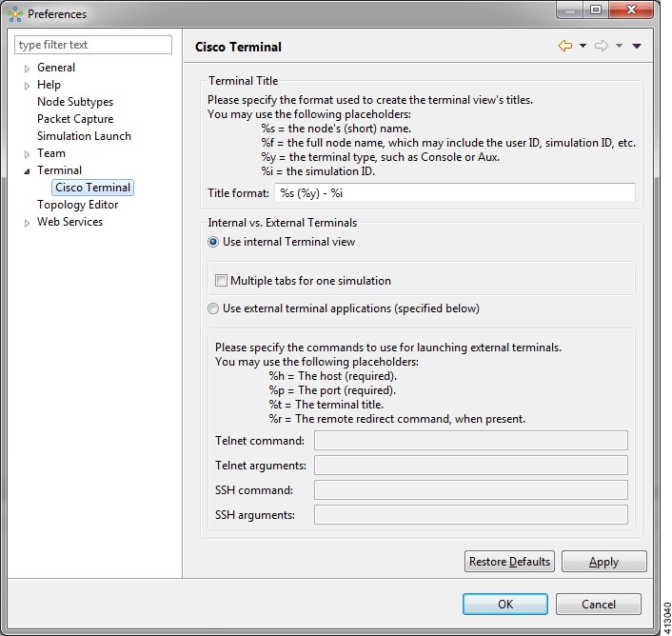Open Simulation Launch preferences
This screenshot has height=636, width=672.
84,136
